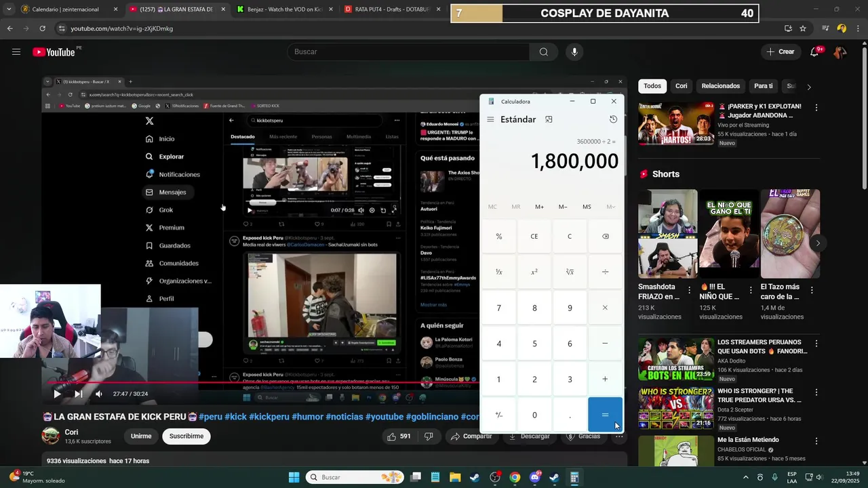Open the Cori channel avatar
Viewport: 868px width, 488px height.
point(51,436)
